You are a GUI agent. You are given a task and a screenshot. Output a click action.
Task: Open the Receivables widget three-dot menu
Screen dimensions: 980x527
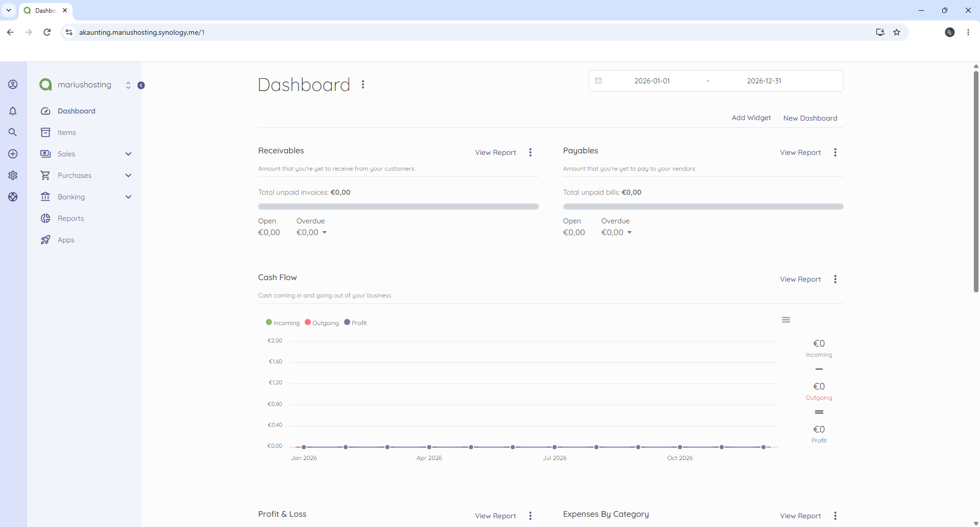530,152
